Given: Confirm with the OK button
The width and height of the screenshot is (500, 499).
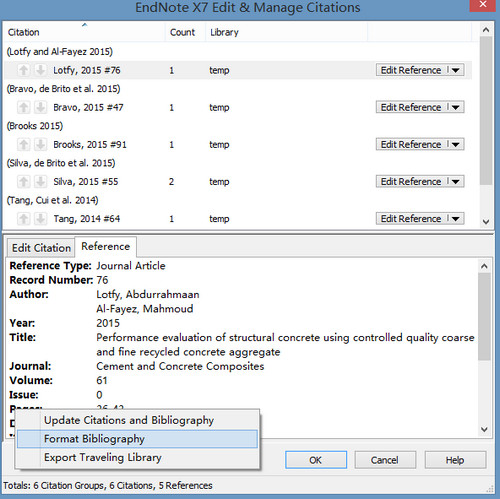Looking at the screenshot, I should (x=316, y=460).
